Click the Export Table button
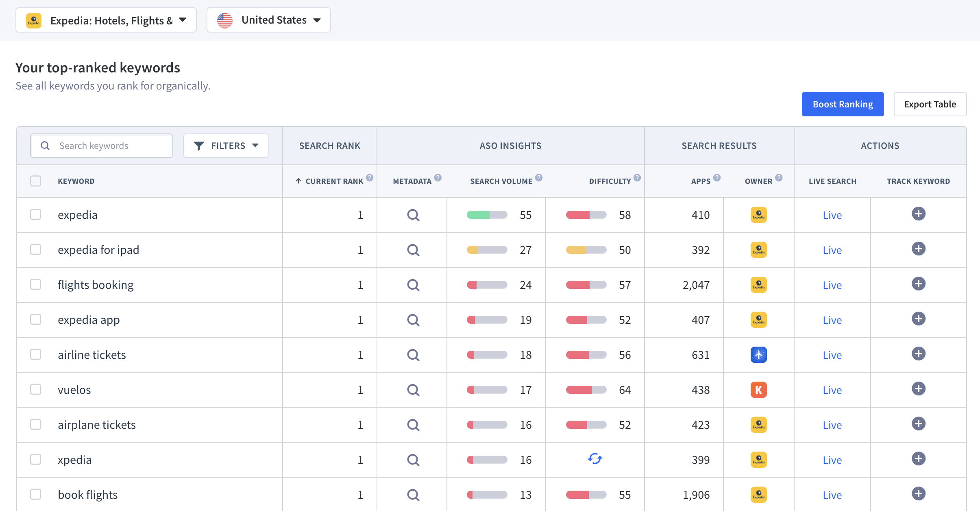This screenshot has width=980, height=511. (930, 104)
